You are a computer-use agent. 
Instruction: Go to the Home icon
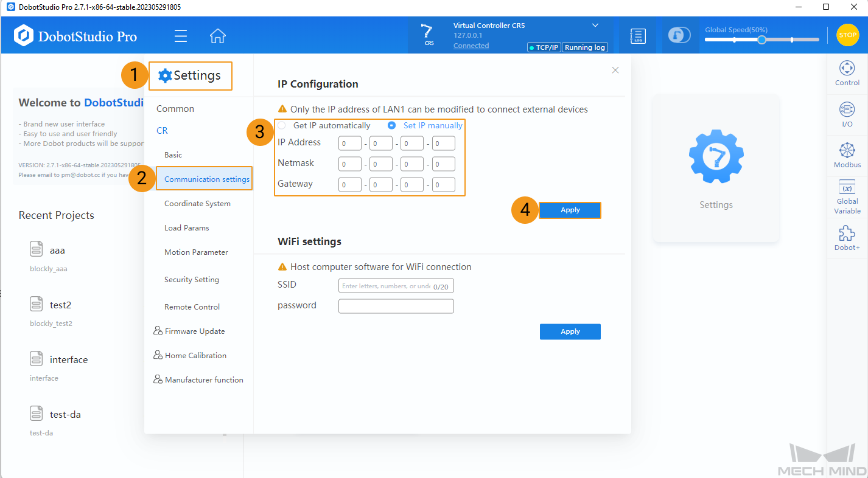pyautogui.click(x=217, y=36)
